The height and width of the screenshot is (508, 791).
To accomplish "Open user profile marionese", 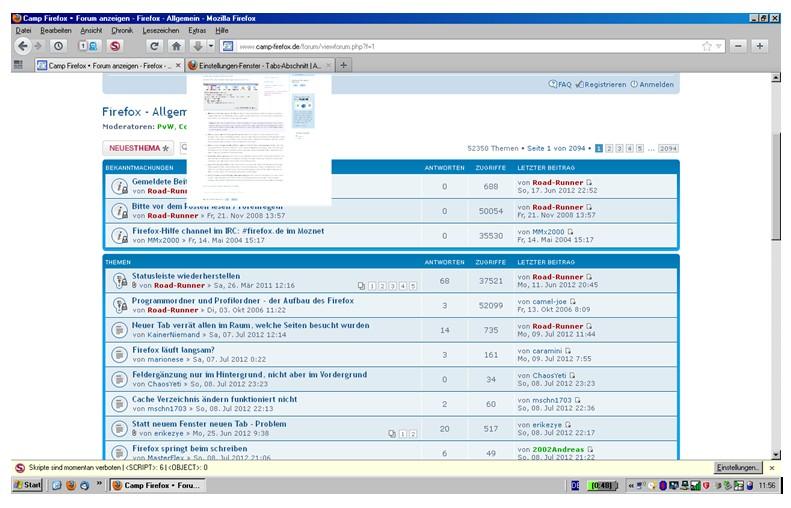I will coord(165,360).
